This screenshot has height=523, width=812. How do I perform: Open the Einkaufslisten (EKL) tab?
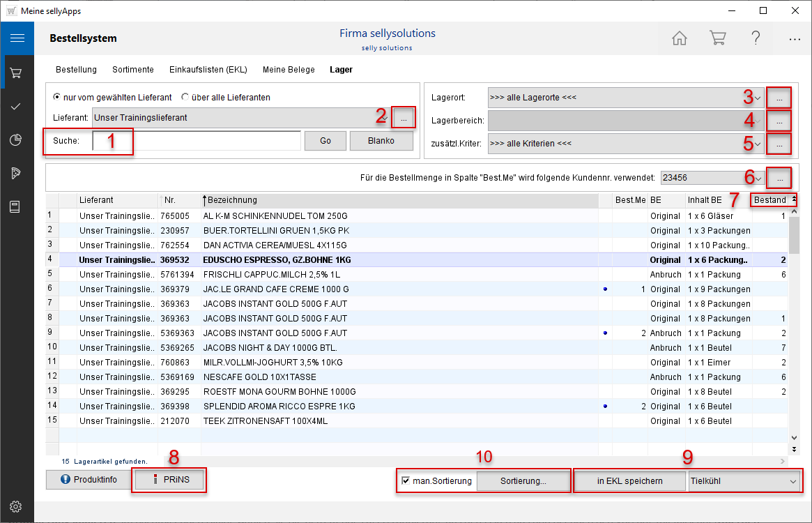pyautogui.click(x=208, y=70)
